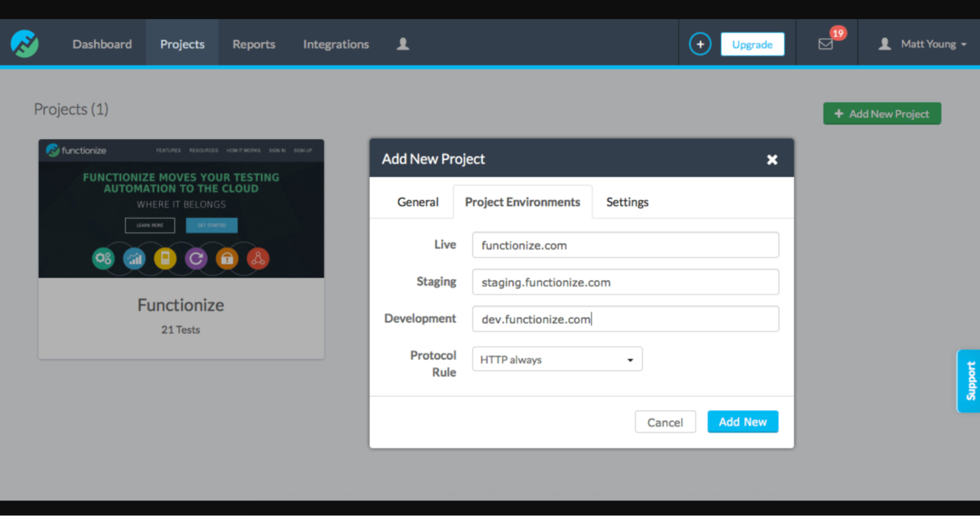The image size is (980, 516).
Task: Click the person icon beside Matt Young
Action: point(885,43)
